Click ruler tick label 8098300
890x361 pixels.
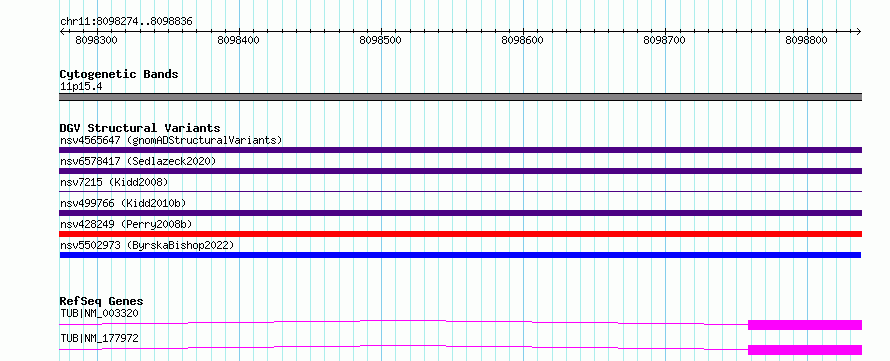(96, 40)
